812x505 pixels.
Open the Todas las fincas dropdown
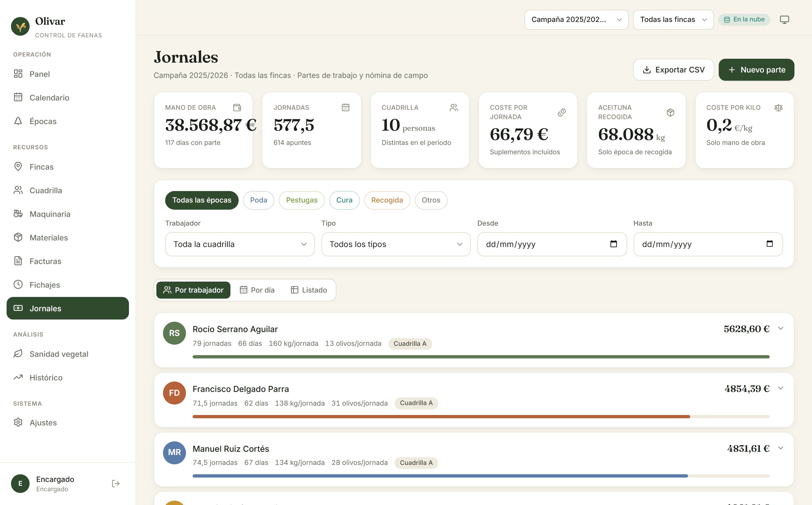[673, 20]
